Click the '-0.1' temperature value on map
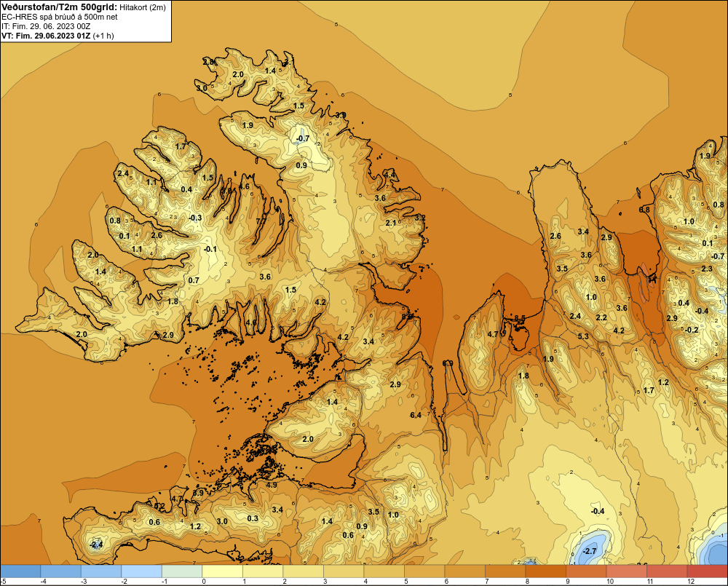This screenshot has width=728, height=586. 210,249
